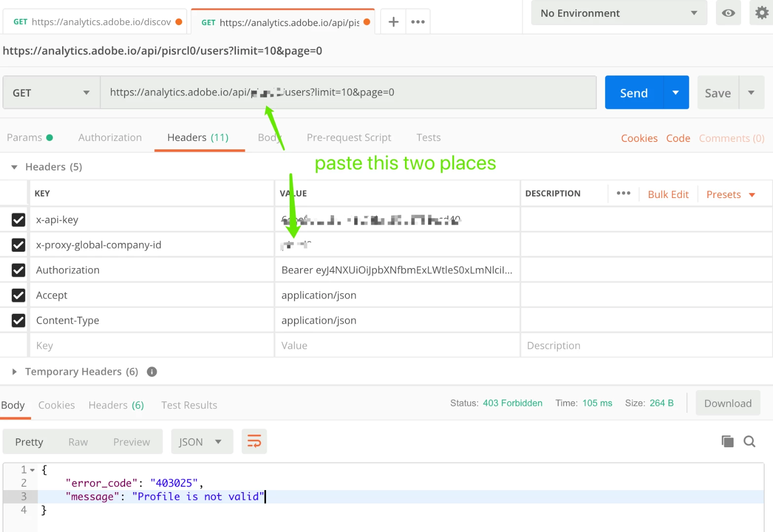
Task: Fold JSON object at line 1
Action: click(33, 470)
